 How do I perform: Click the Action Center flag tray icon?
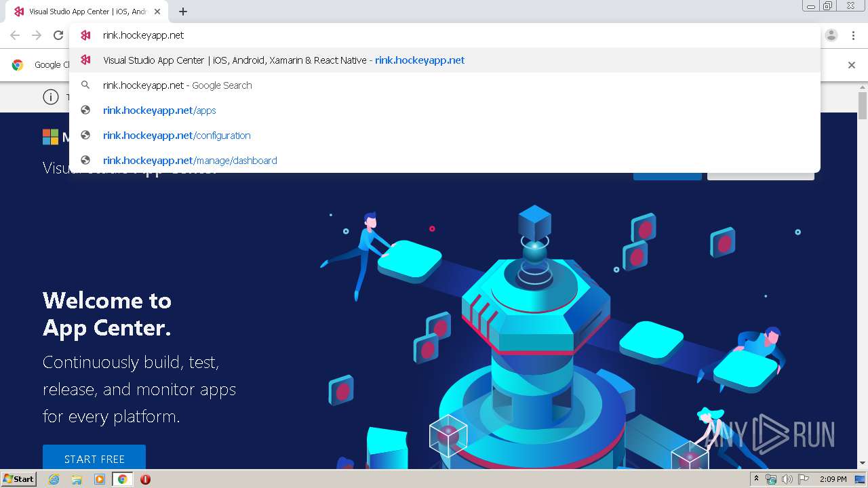click(804, 479)
